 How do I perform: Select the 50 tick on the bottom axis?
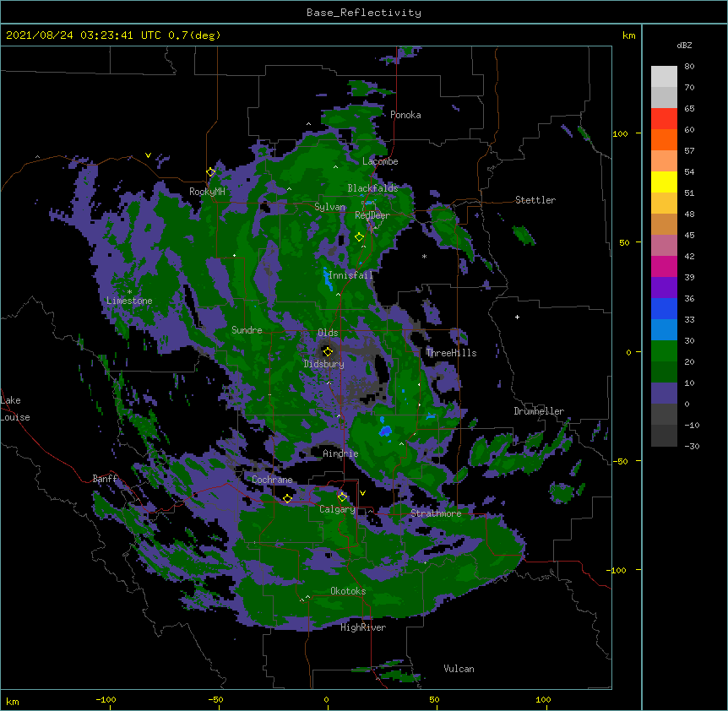[434, 700]
